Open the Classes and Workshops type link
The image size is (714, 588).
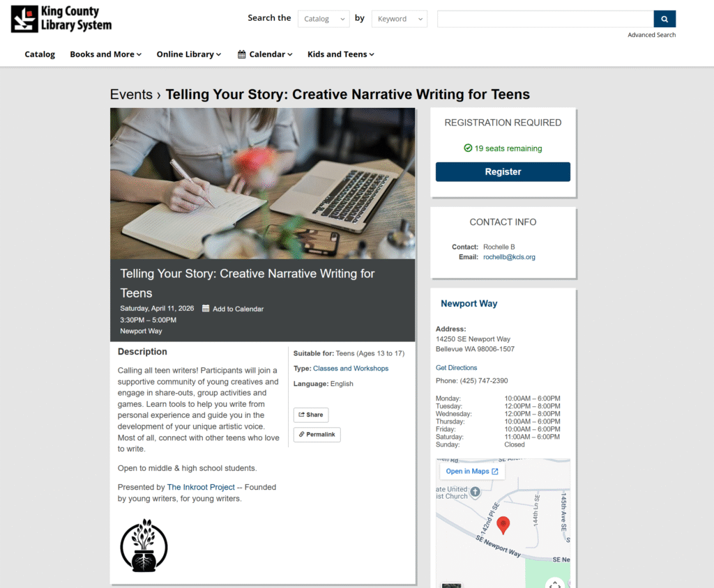coord(351,369)
